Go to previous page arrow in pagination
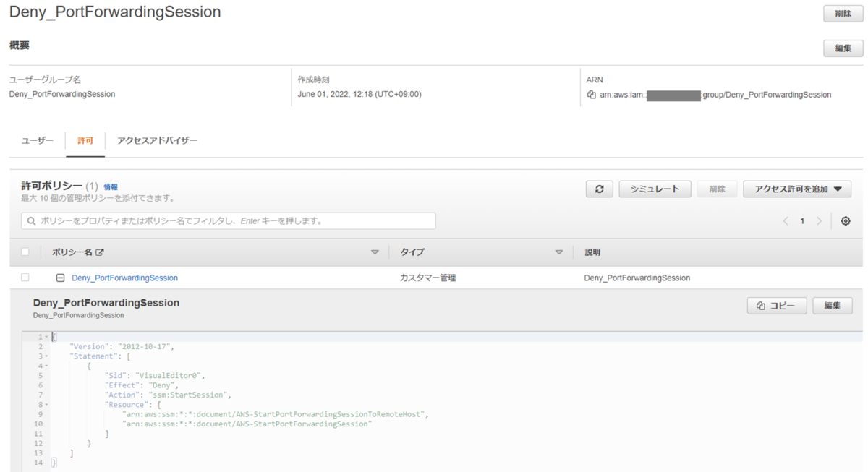868x472 pixels. pos(786,221)
